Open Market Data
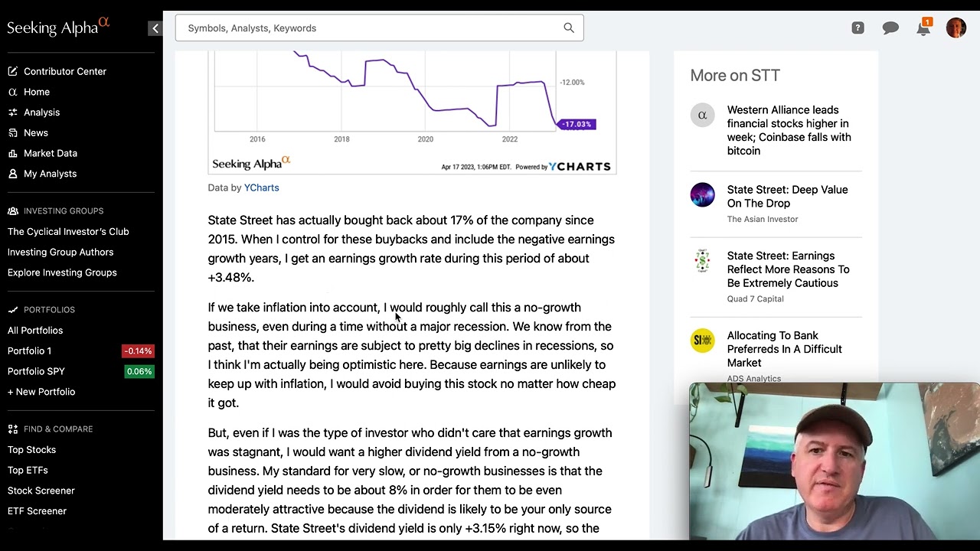 [x=51, y=153]
